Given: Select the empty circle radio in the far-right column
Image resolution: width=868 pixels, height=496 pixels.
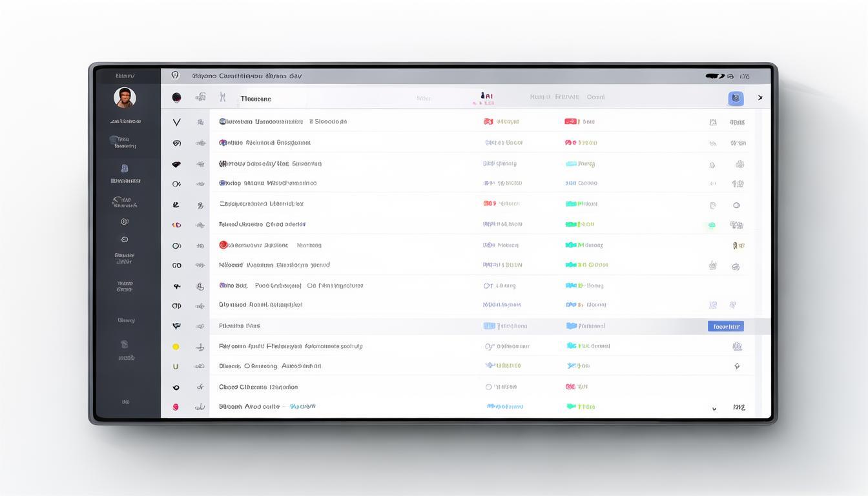Looking at the screenshot, I should pyautogui.click(x=736, y=205).
